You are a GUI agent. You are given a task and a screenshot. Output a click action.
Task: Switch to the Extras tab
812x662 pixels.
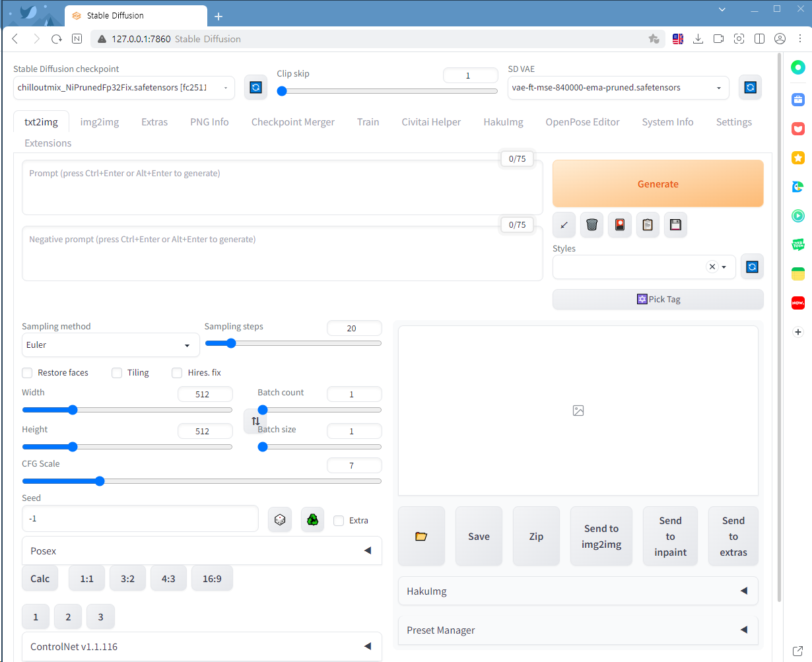click(154, 122)
